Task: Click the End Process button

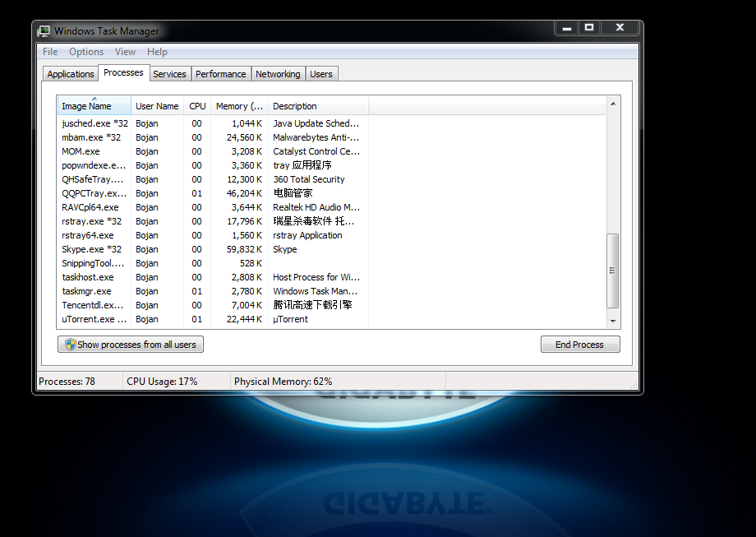Action: [580, 345]
